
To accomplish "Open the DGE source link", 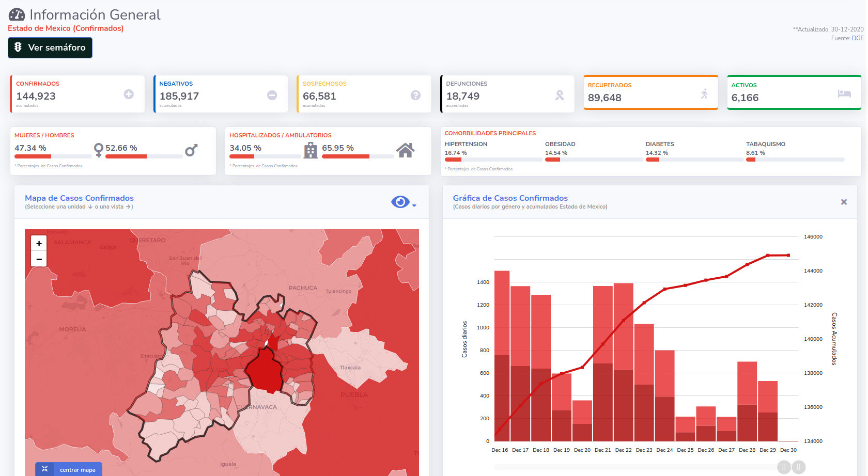I will [x=858, y=38].
